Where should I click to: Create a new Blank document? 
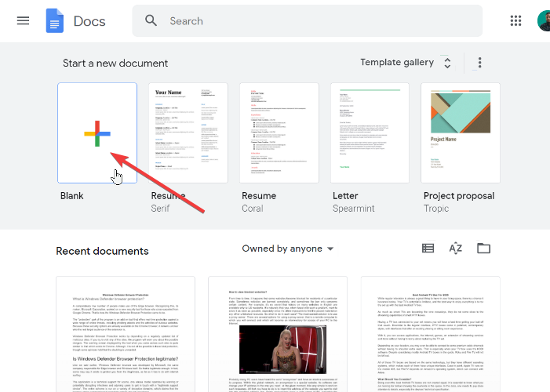coord(97,132)
